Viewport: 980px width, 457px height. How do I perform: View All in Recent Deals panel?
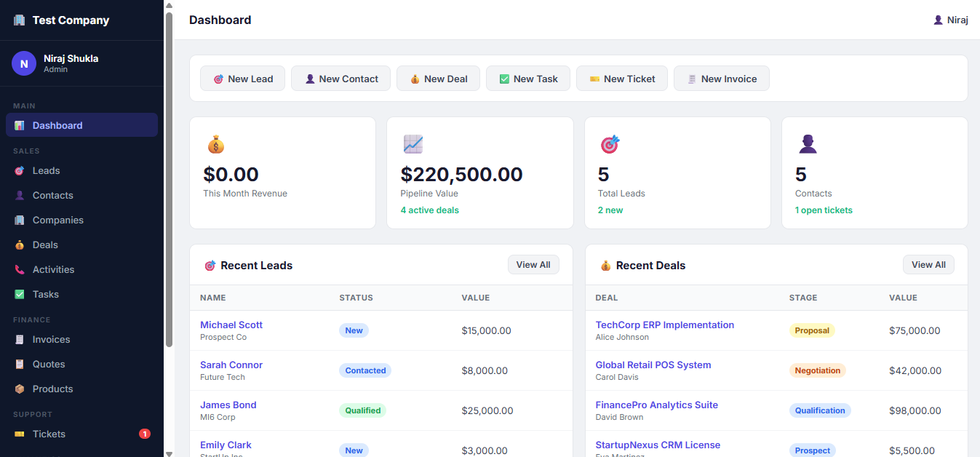pyautogui.click(x=928, y=265)
